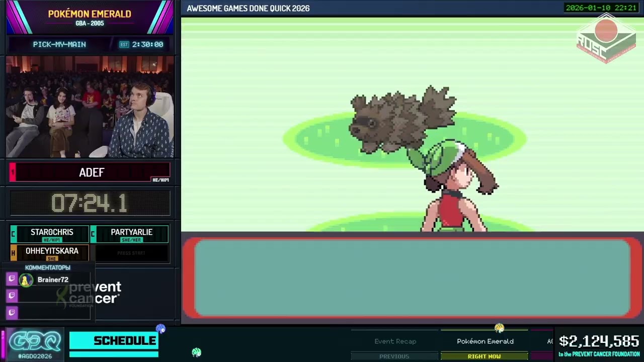This screenshot has height=362, width=644.
Task: Click the POKÉMON EMERALD game title
Action: click(x=90, y=14)
